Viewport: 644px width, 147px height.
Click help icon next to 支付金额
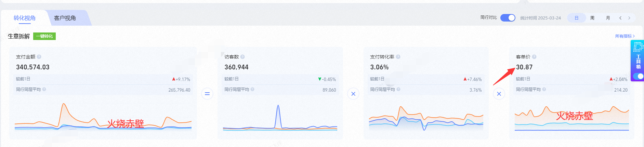click(x=39, y=57)
